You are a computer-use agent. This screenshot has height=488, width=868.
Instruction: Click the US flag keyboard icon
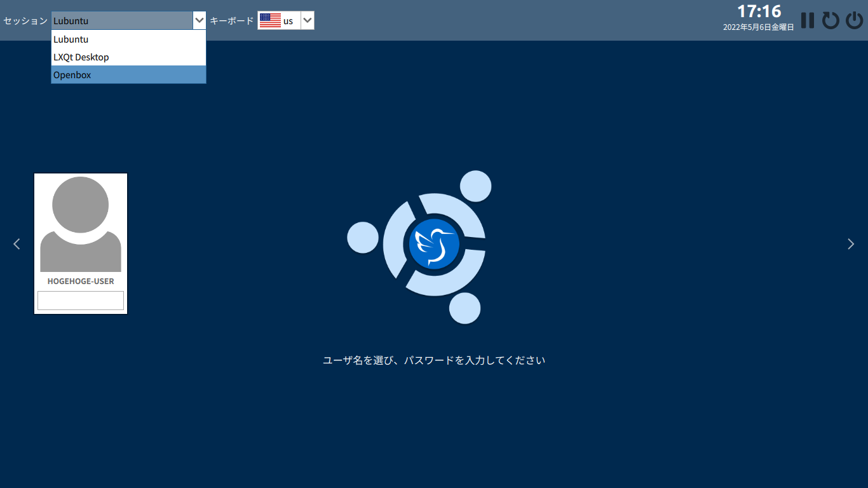click(270, 20)
